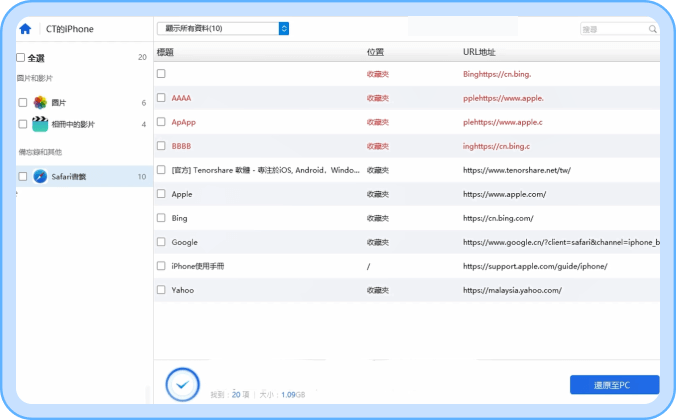Click the https://cn.bing.com/ URL

pyautogui.click(x=498, y=218)
